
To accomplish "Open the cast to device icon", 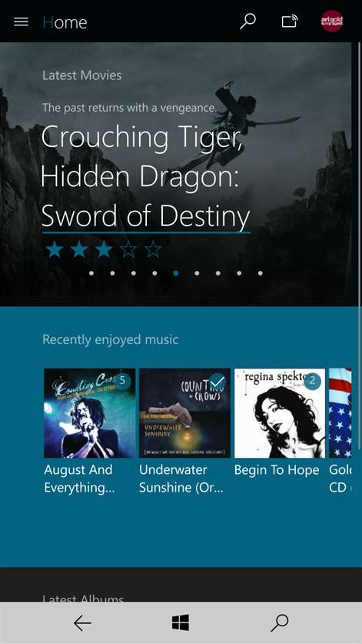I will coord(289,22).
